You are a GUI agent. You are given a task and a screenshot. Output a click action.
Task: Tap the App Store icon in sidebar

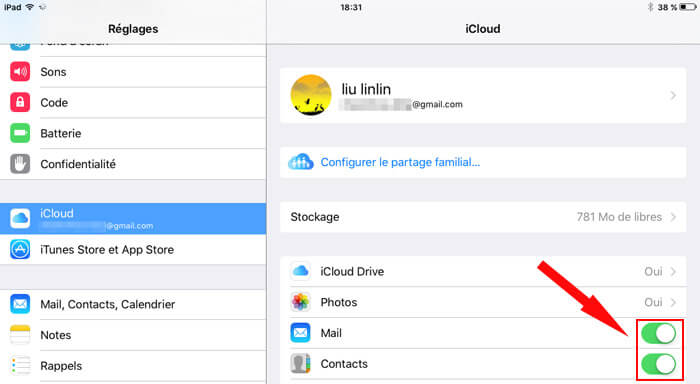20,249
